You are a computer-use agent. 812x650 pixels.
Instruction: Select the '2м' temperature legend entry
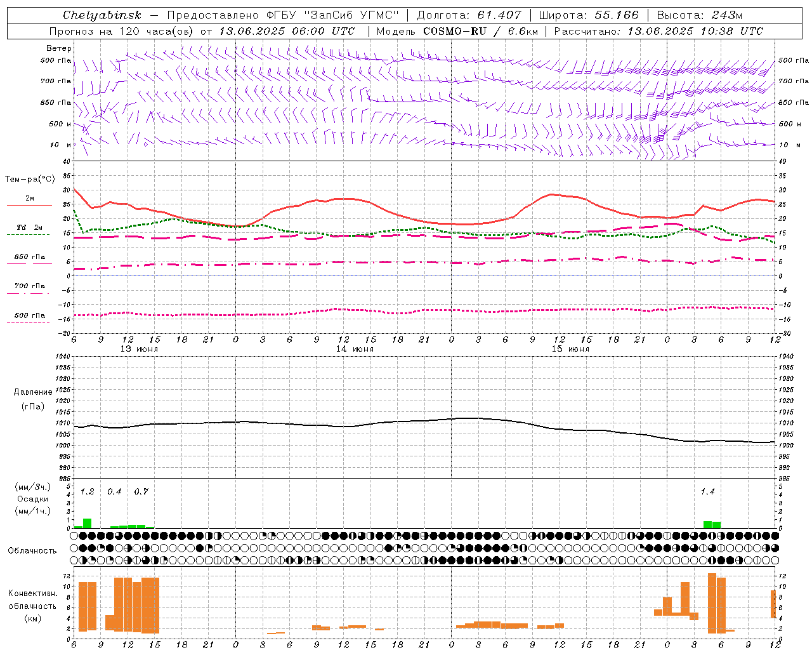click(30, 198)
